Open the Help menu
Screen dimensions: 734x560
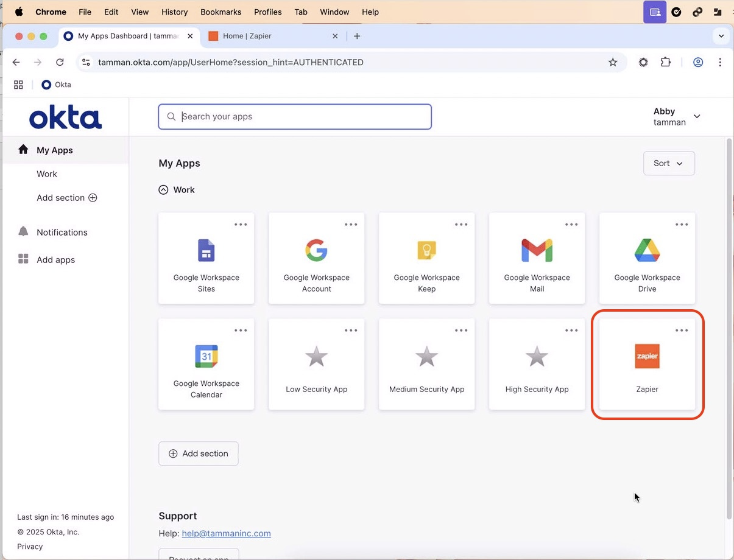pos(370,12)
